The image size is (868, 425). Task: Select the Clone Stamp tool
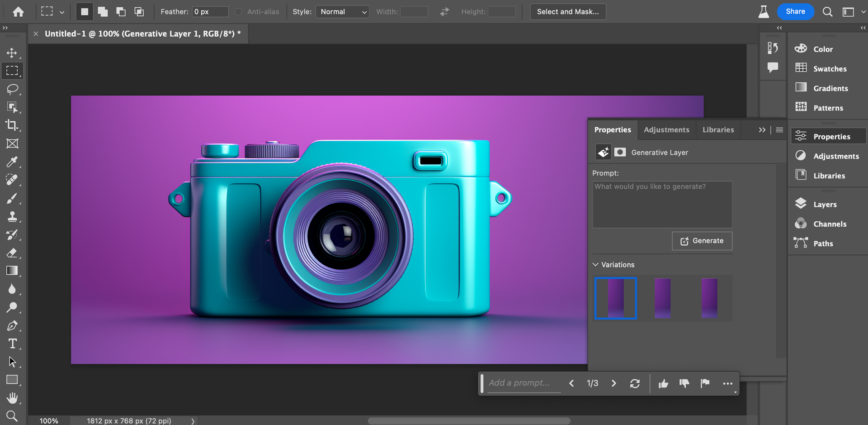(x=12, y=216)
